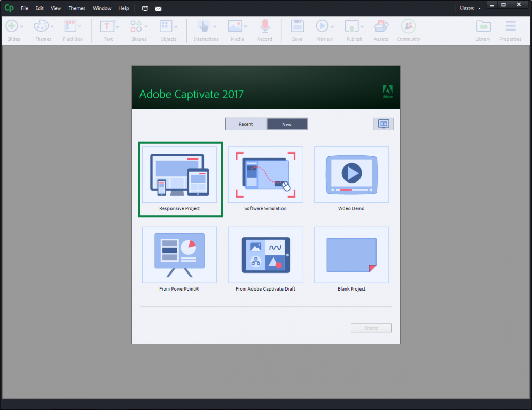Image resolution: width=532 pixels, height=410 pixels.
Task: Click the Objects icon
Action: tap(166, 26)
